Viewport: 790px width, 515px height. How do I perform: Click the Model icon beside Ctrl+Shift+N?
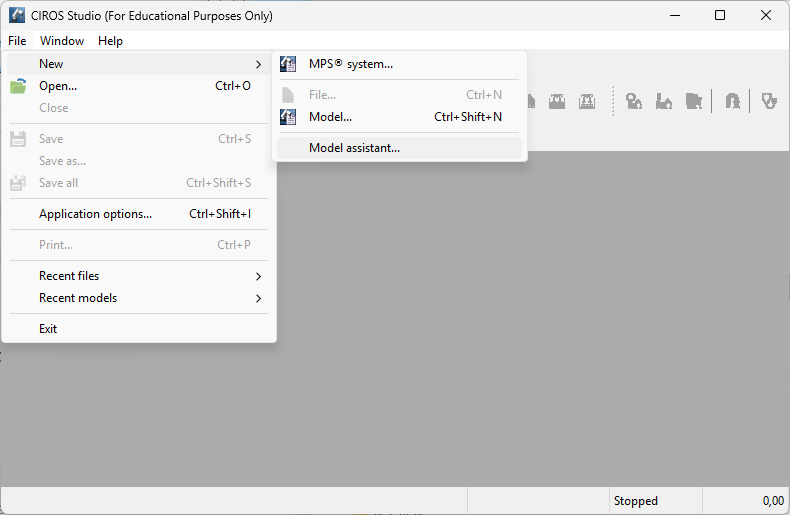point(288,117)
